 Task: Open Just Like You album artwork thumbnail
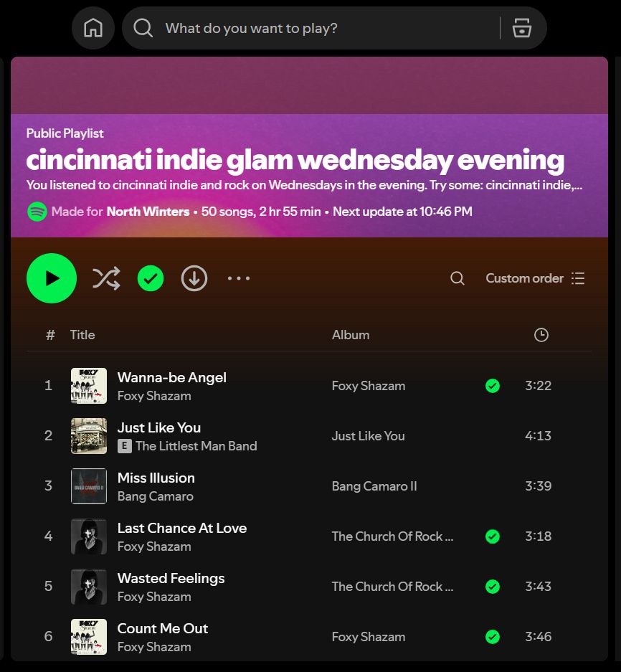click(x=89, y=436)
